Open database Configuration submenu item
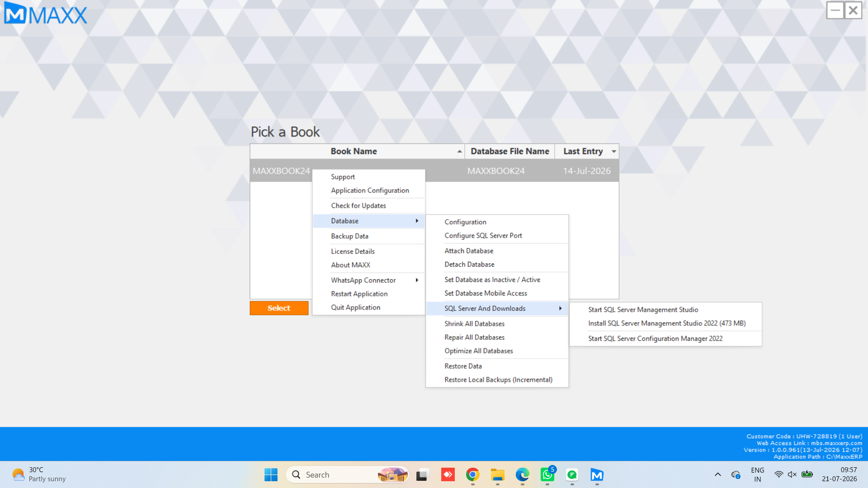This screenshot has height=488, width=868. pos(497,222)
